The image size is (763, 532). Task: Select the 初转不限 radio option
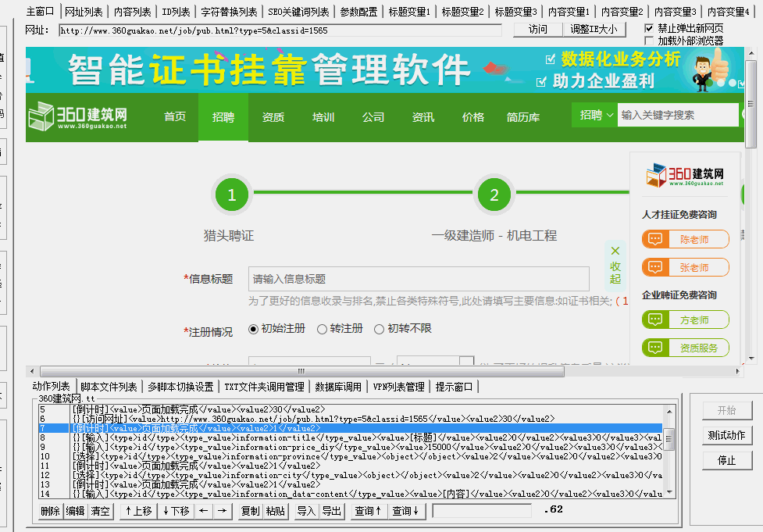pos(379,330)
